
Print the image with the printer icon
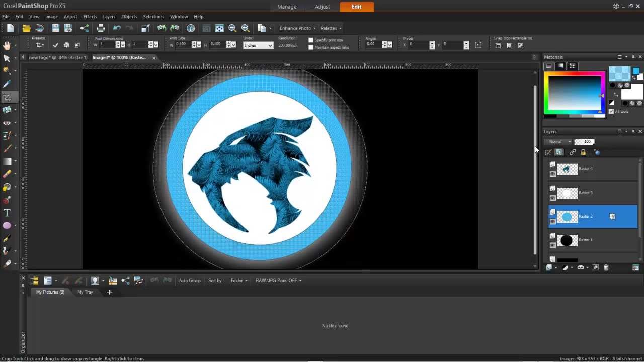[x=101, y=28]
